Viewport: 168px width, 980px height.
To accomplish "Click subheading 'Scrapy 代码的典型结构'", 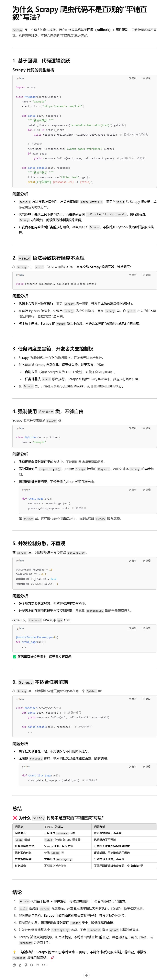I will tap(33, 70).
